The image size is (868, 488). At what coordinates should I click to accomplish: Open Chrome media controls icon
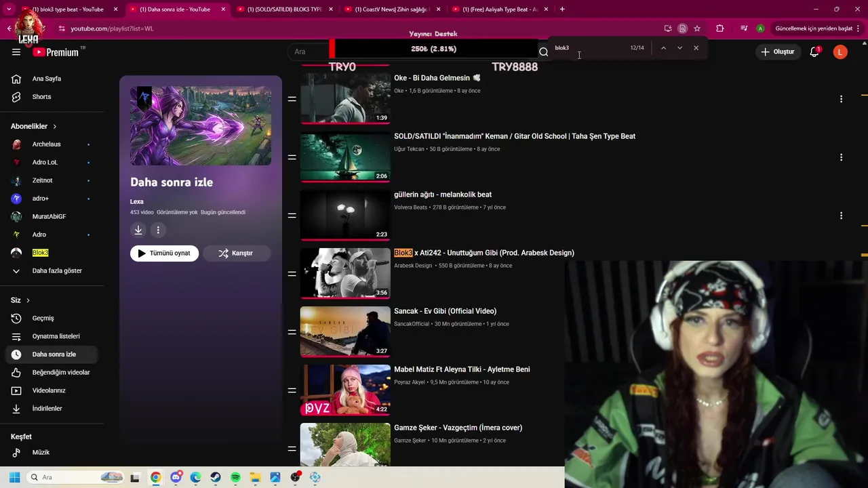click(x=744, y=28)
